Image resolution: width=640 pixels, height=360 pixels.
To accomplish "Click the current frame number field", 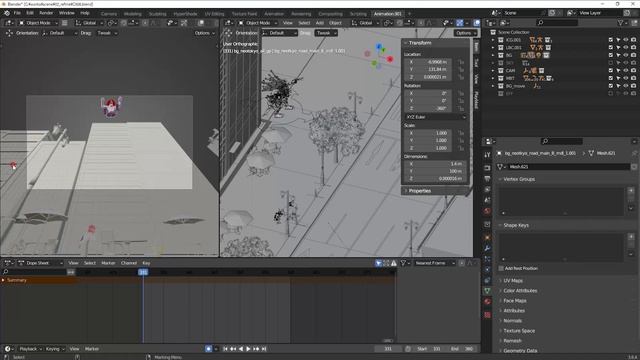I will 388,349.
